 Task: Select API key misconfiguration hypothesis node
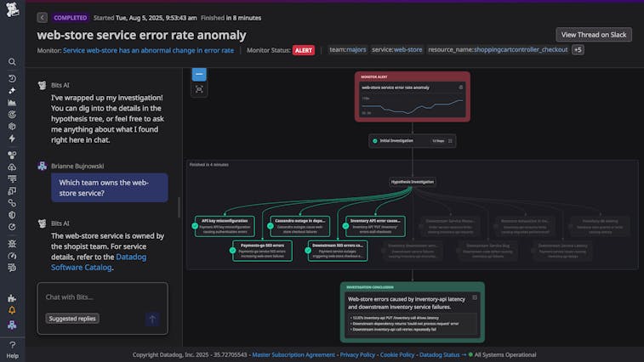(x=225, y=223)
